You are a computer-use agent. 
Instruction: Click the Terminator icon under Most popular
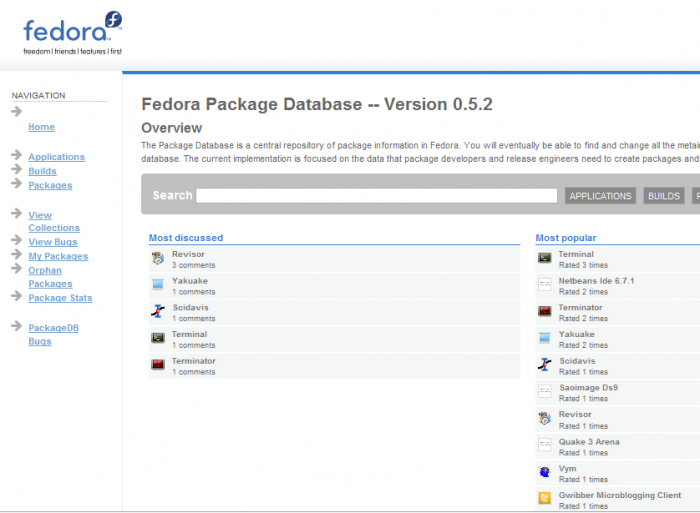pos(544,311)
